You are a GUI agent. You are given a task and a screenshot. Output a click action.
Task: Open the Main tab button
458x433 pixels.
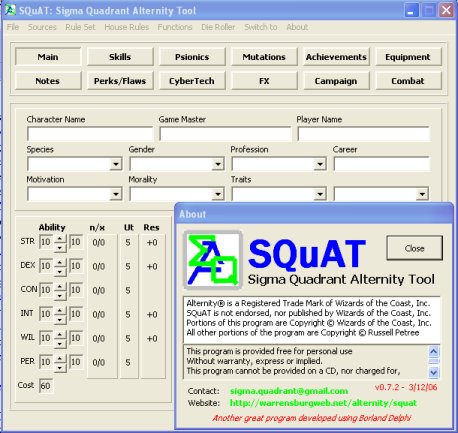pyautogui.click(x=48, y=57)
